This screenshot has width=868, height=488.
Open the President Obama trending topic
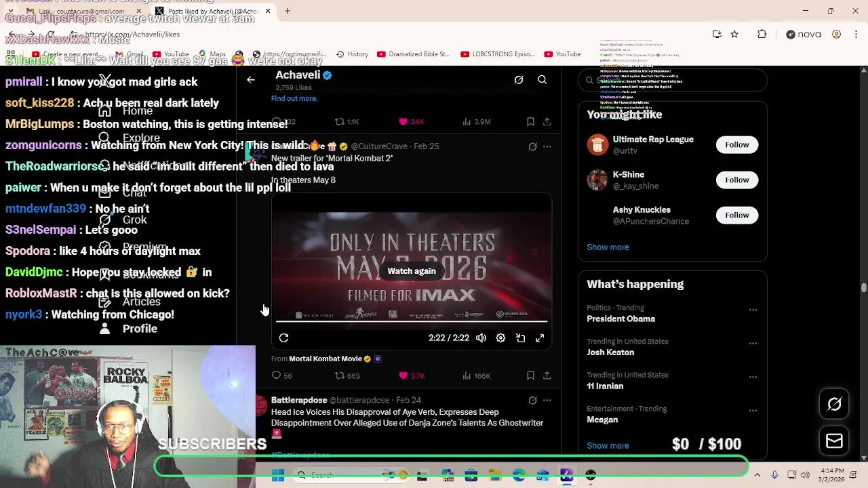(x=620, y=319)
